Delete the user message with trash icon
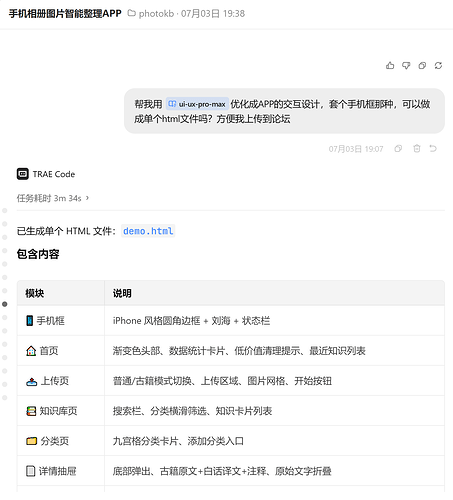This screenshot has width=453, height=500. 417,149
